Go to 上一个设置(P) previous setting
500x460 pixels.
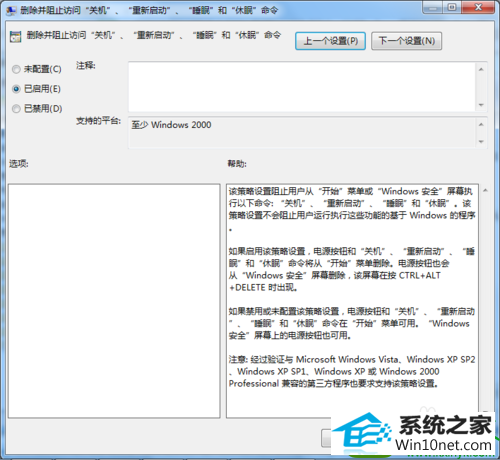[330, 41]
